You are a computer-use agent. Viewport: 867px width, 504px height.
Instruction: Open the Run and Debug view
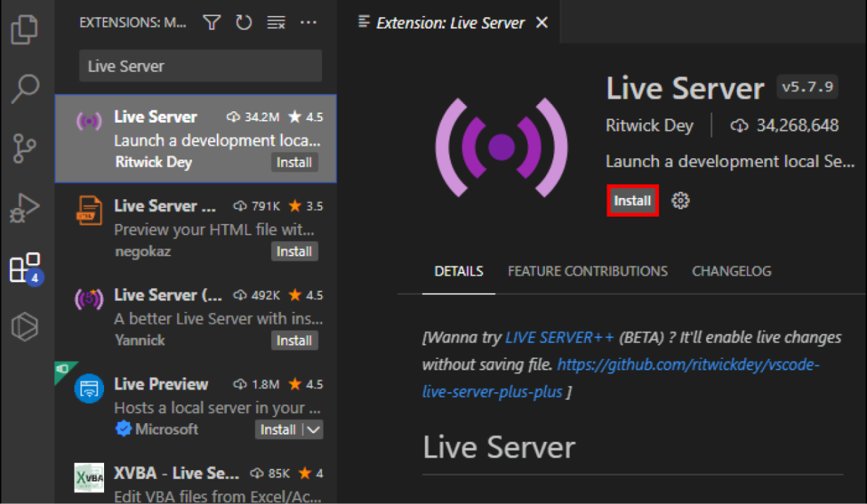tap(25, 207)
